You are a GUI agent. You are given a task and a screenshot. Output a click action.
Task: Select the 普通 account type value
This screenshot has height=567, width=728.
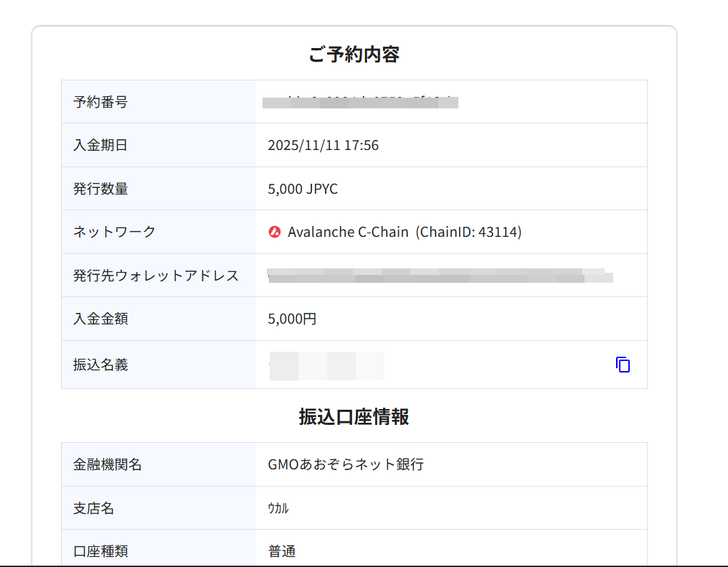tap(281, 551)
